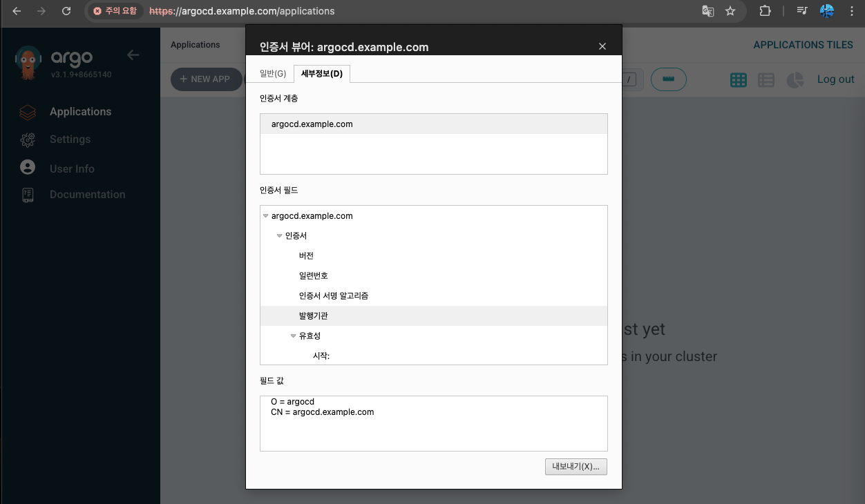
Task: Open Documentation in the Argo sidebar
Action: click(x=88, y=195)
